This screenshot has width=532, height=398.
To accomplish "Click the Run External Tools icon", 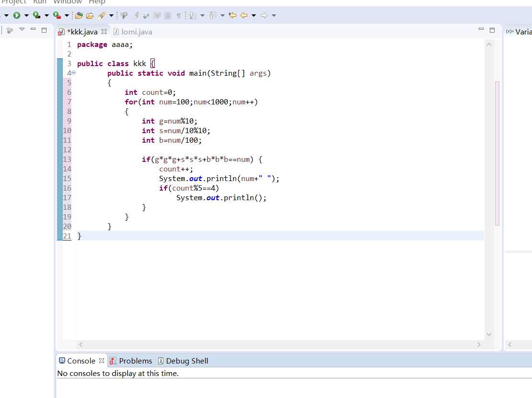I will click(x=57, y=15).
